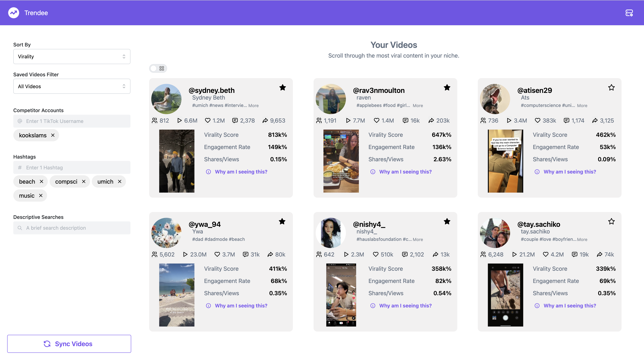Toggle list versus grid display layout
This screenshot has width=644, height=360.
(158, 68)
